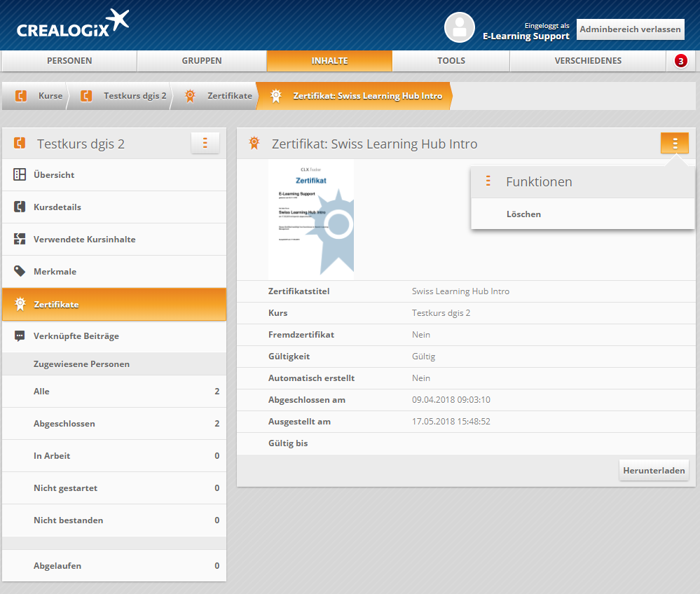
Task: Click the user profile avatar icon
Action: 460,27
